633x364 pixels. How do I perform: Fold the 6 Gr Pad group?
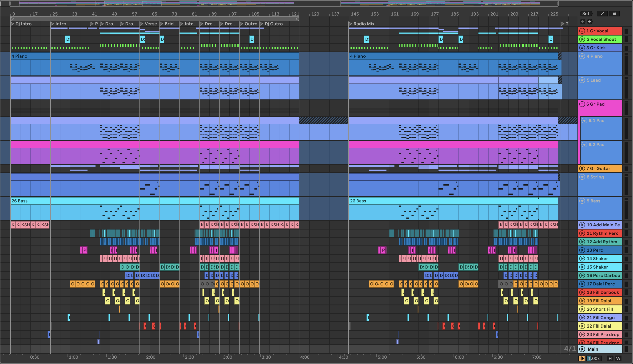(x=582, y=104)
